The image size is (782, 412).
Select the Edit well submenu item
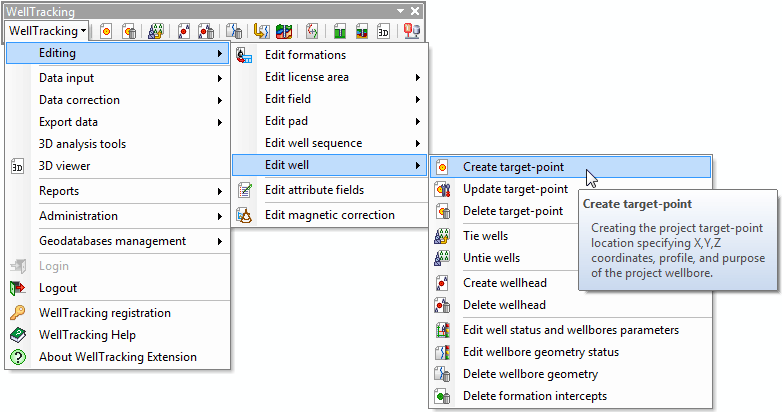click(x=330, y=165)
